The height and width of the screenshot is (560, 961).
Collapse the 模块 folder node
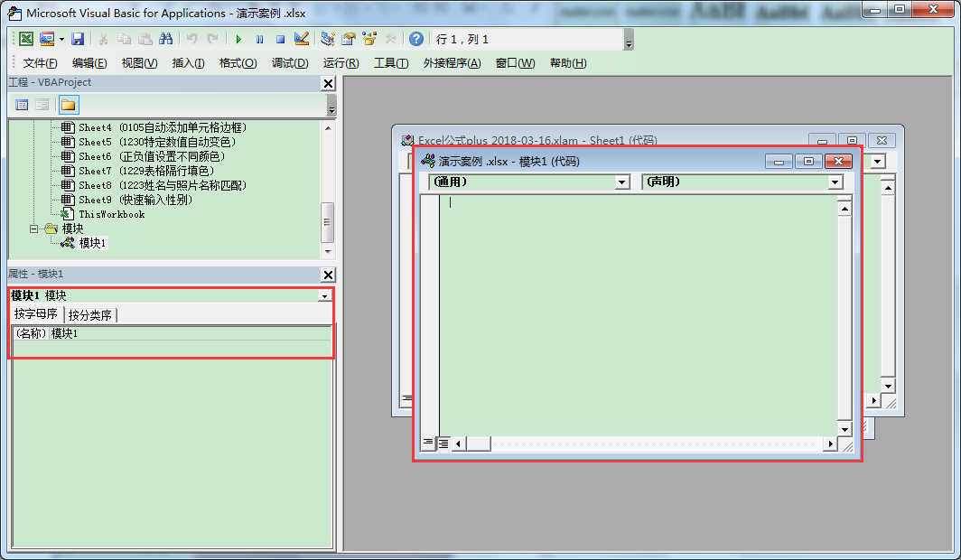(x=33, y=229)
